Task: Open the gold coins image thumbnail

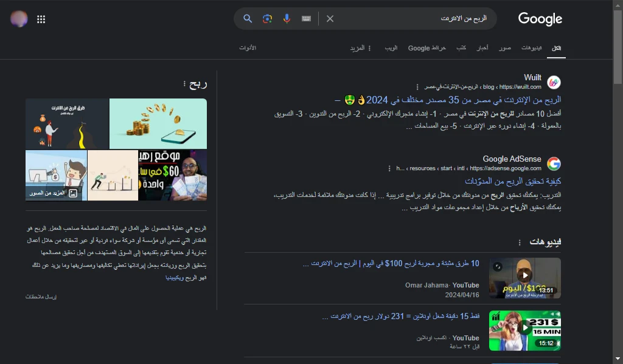Action: pos(158,123)
